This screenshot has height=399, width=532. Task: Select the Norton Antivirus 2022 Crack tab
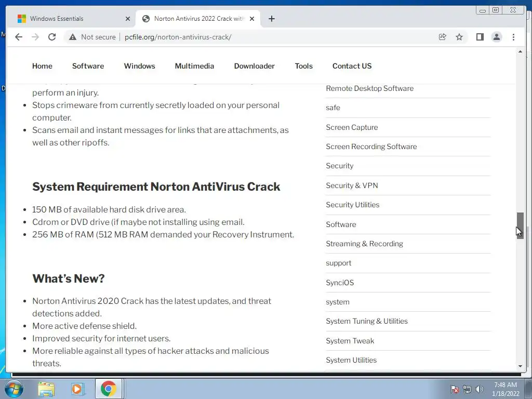click(198, 19)
